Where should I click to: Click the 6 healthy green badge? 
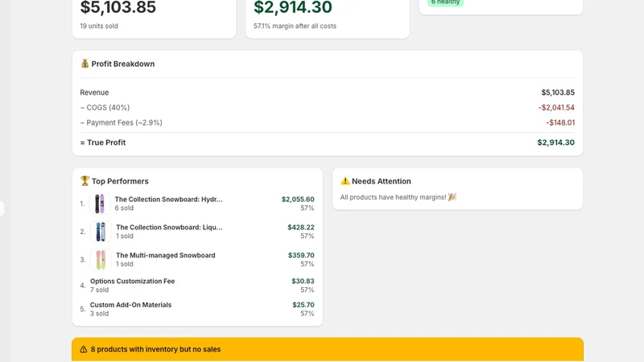click(445, 2)
